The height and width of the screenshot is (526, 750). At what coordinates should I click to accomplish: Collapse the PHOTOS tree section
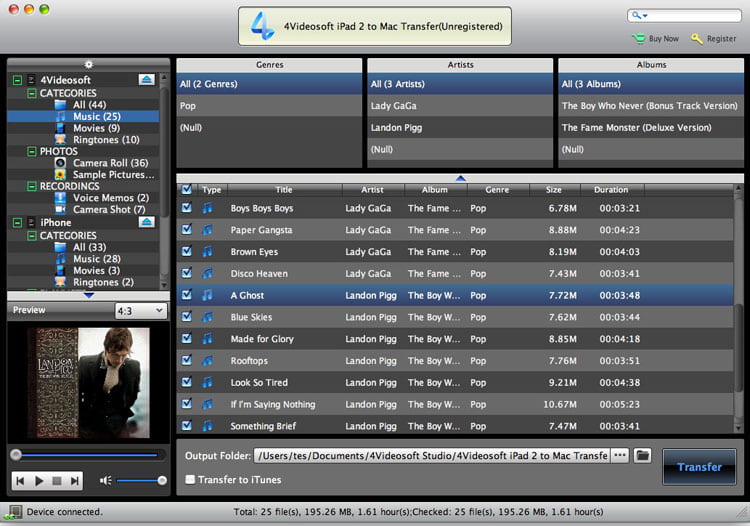[32, 151]
